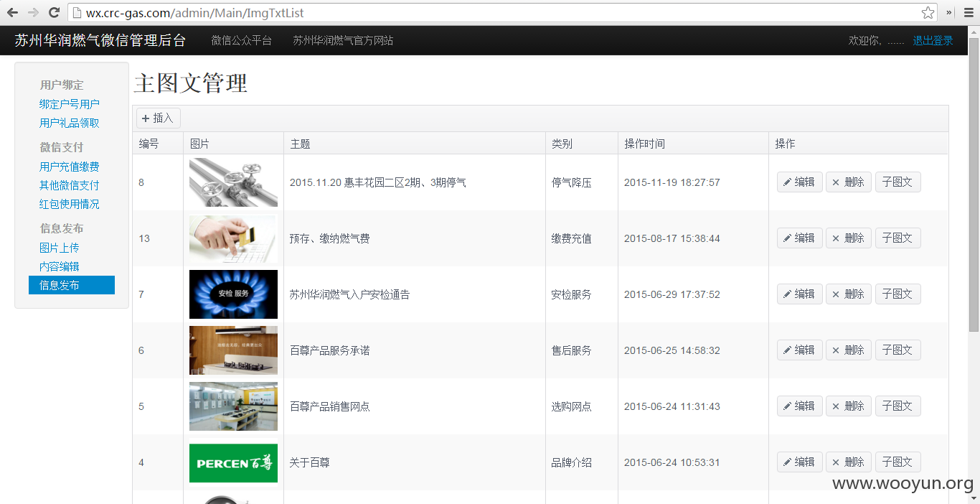Bookmark this page with the star icon

coord(928,12)
